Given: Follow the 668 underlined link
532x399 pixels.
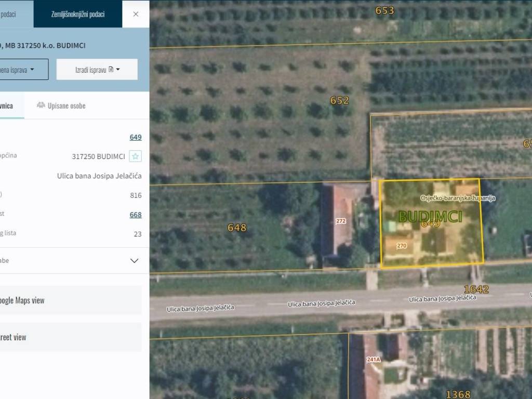Looking at the screenshot, I should [136, 215].
